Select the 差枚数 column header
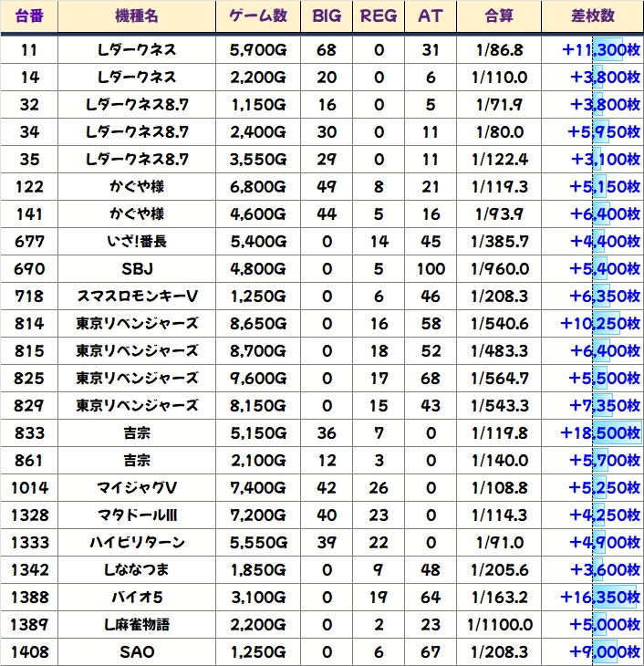644x666 pixels. (x=591, y=16)
